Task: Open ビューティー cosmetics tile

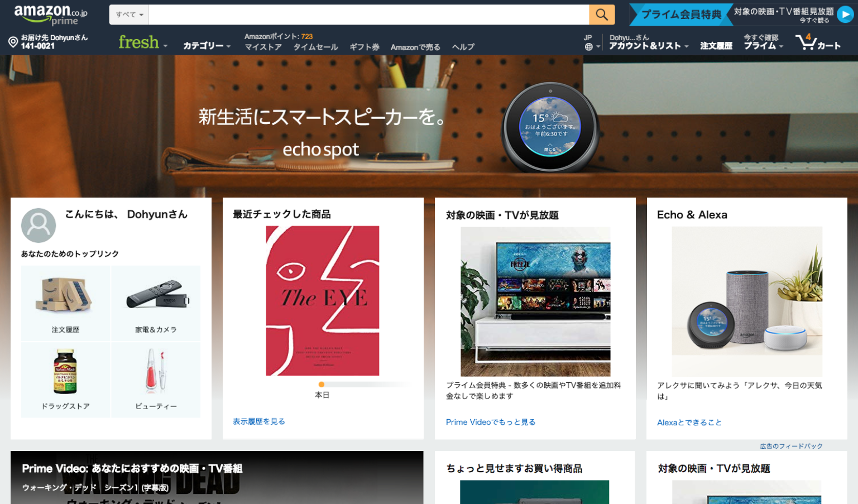Action: [156, 380]
